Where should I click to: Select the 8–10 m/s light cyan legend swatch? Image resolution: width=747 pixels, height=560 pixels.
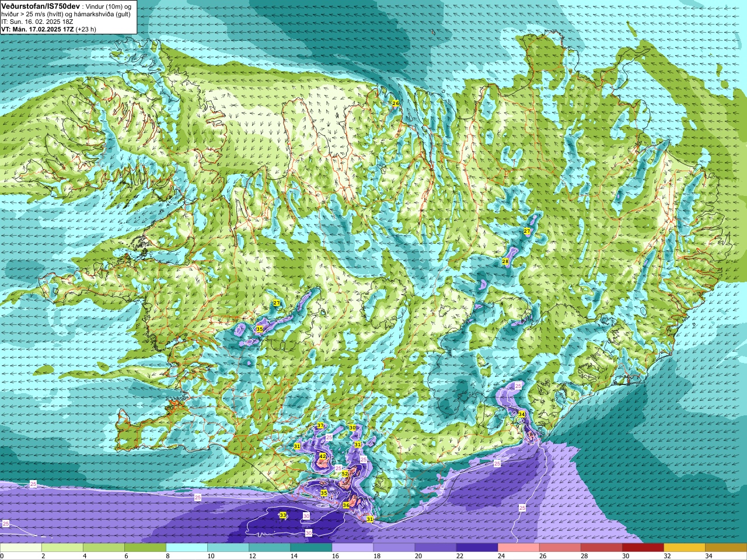pyautogui.click(x=186, y=548)
